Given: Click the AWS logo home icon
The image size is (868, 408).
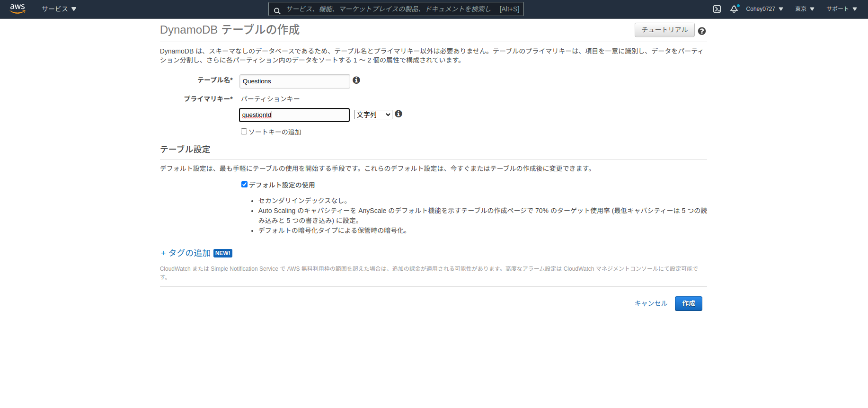Looking at the screenshot, I should tap(18, 9).
